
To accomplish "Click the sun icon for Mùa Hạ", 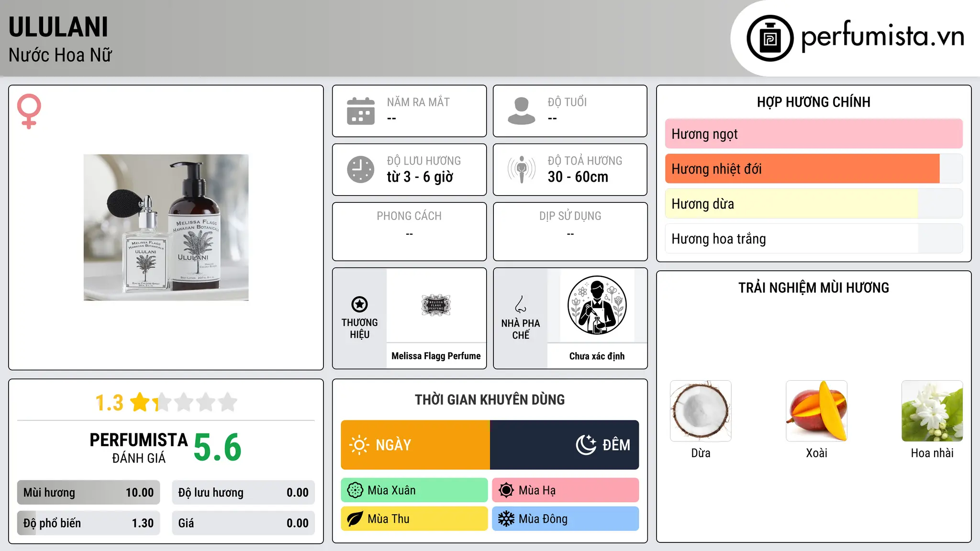I will 506,490.
